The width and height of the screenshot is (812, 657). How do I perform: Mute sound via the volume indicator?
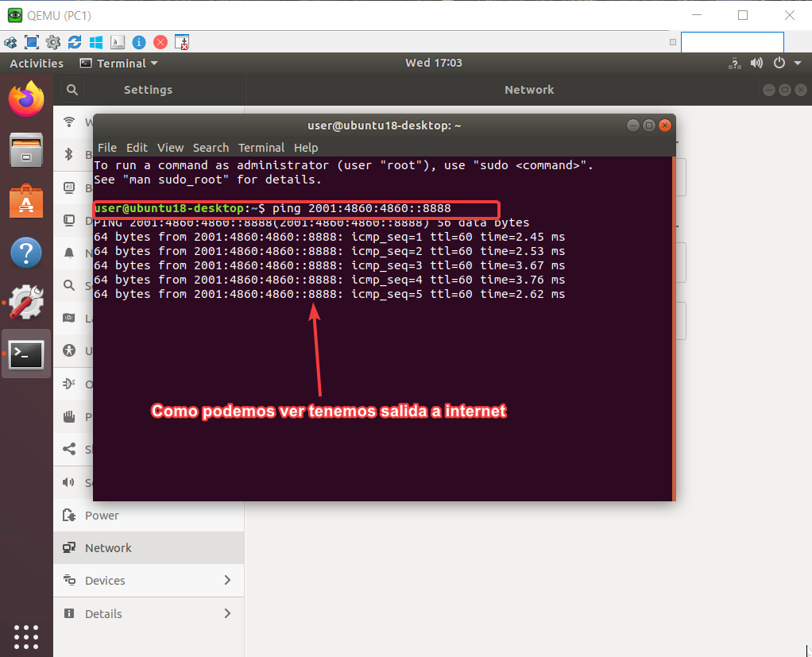(x=756, y=63)
